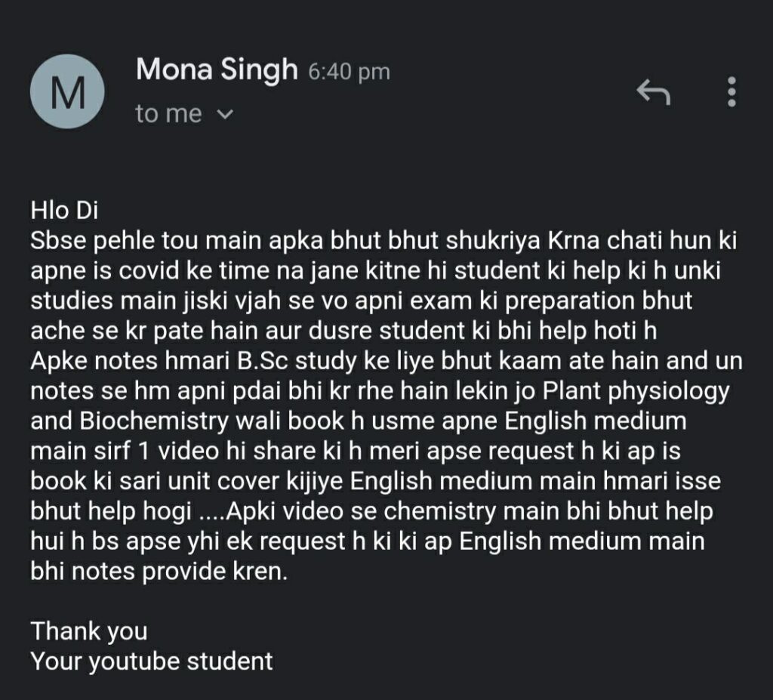Click the 'Hlo Di' greeting line
This screenshot has height=700, width=773.
65,211
